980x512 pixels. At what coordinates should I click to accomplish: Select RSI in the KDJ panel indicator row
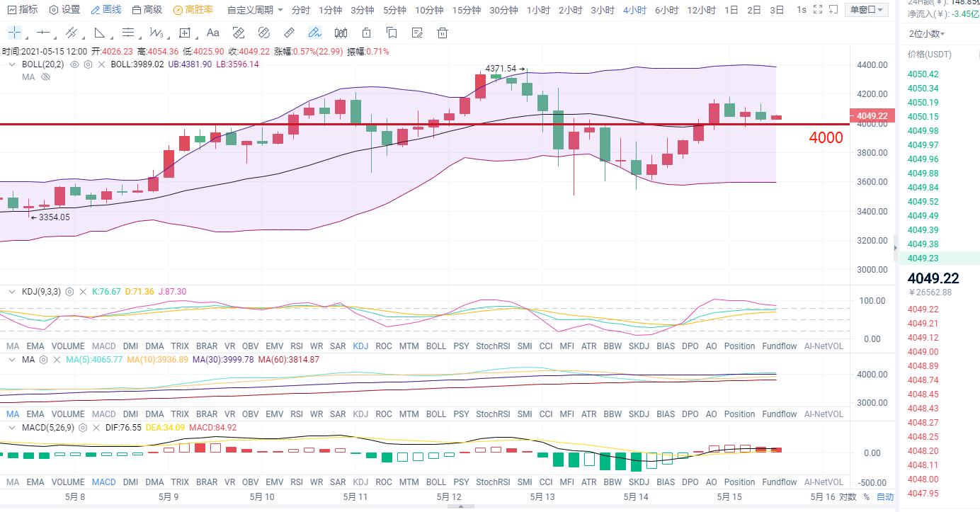coord(296,346)
